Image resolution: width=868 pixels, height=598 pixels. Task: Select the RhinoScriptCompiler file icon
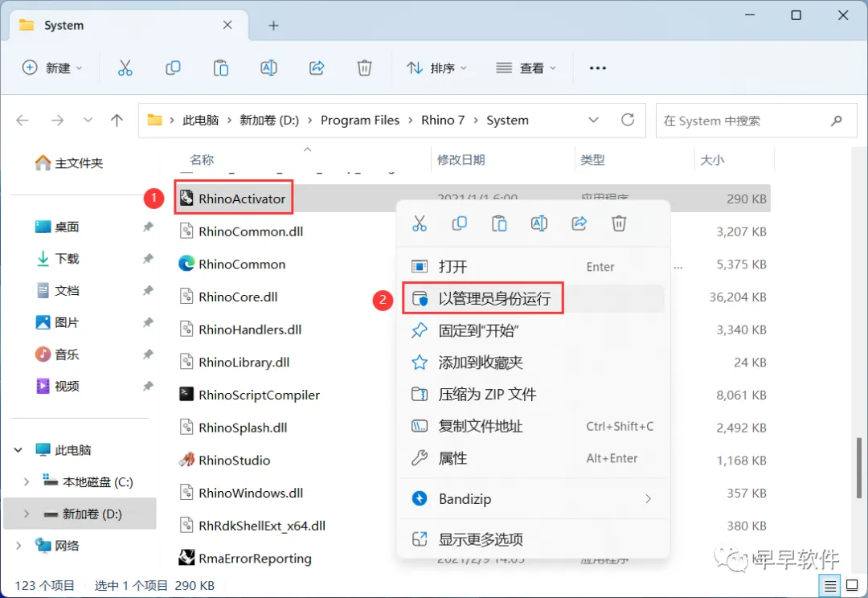[186, 394]
